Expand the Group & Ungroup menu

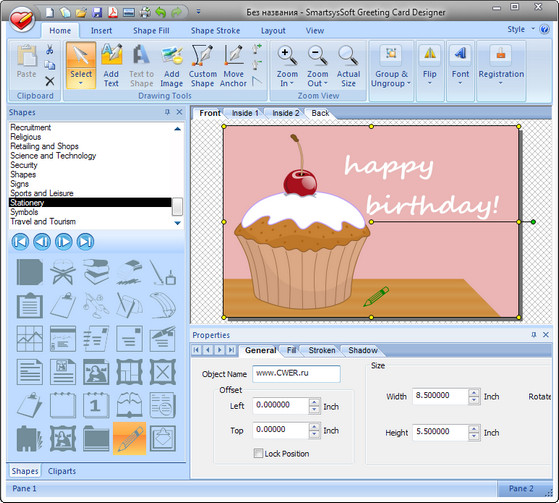pyautogui.click(x=409, y=83)
